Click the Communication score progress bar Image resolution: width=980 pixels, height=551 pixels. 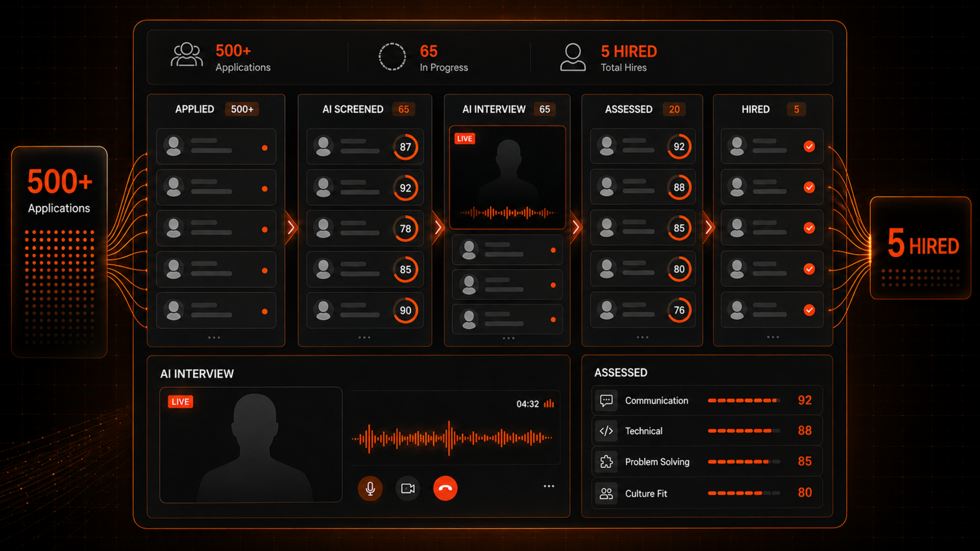[x=744, y=400]
